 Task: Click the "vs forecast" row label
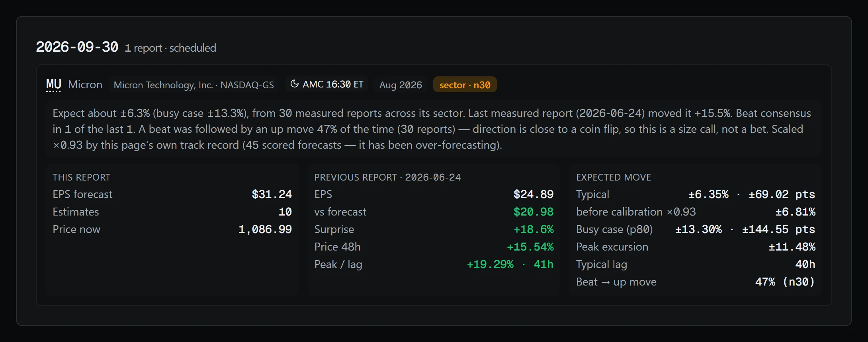[x=340, y=212]
